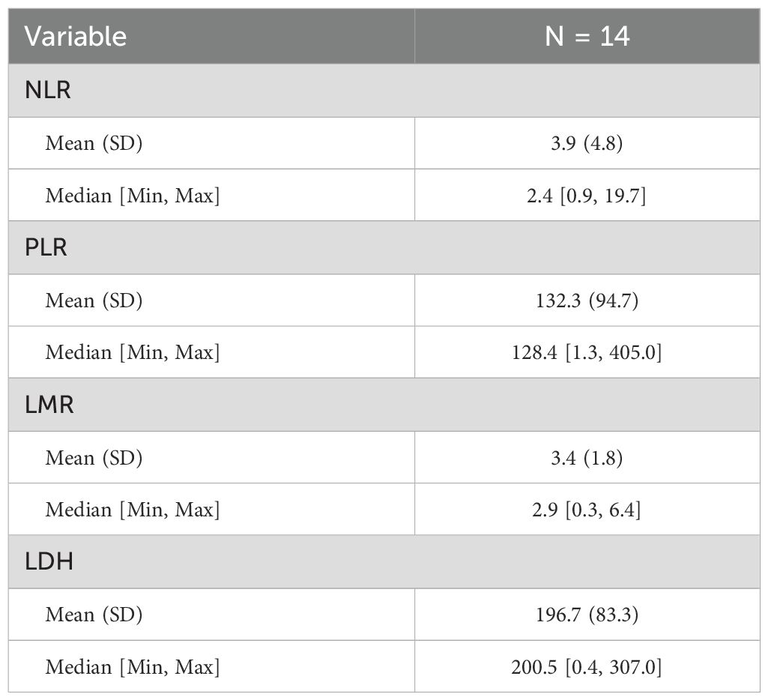This screenshot has width=768, height=700.
Task: Click the LMR mean value 3.4 (1.8)
Action: [x=587, y=457]
